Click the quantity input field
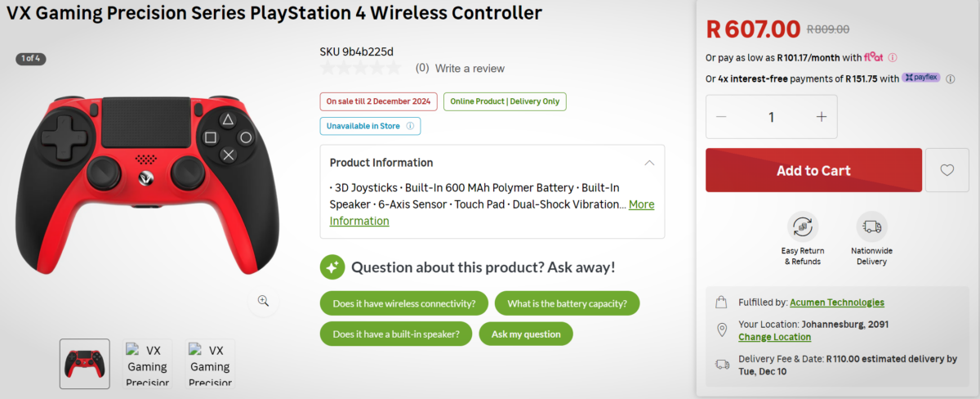980x399 pixels. pyautogui.click(x=771, y=117)
